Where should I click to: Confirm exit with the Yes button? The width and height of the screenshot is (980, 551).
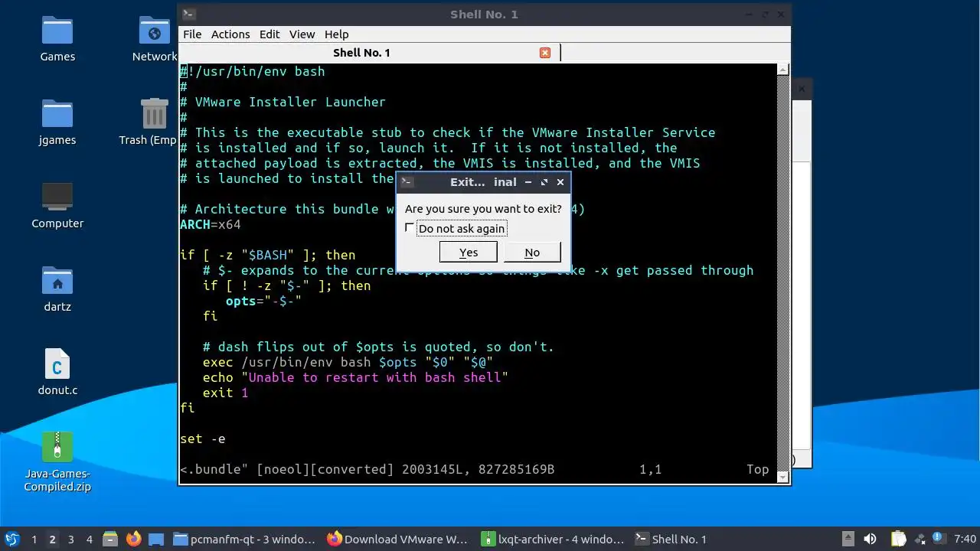pos(469,253)
